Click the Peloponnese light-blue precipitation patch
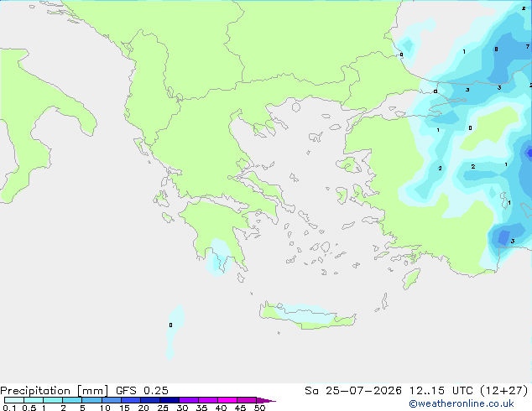This screenshot has height=411, width=532. click(x=218, y=256)
